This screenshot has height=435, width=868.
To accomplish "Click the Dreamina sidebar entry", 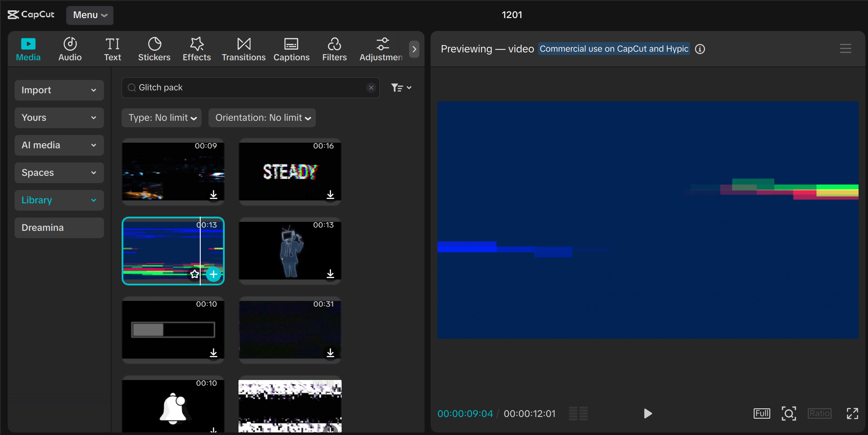I will 59,227.
